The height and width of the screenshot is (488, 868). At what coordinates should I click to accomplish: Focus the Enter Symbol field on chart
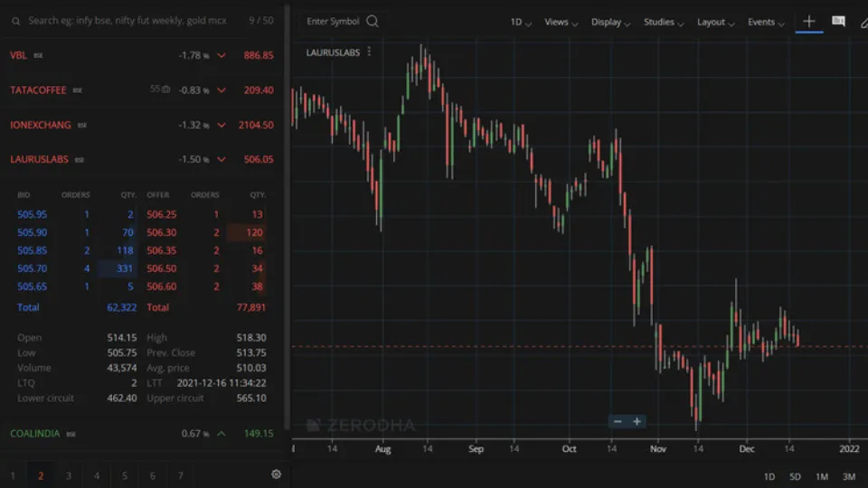(333, 22)
